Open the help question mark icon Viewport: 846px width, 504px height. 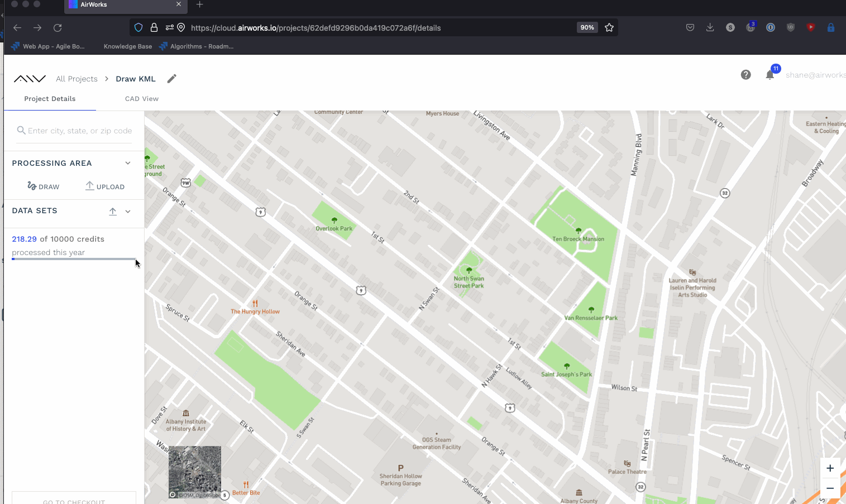coord(746,75)
